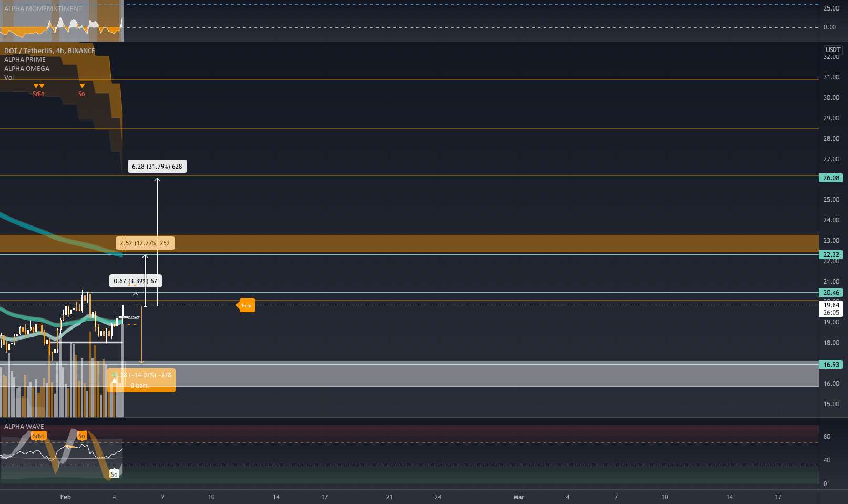The image size is (848, 504).
Task: Click the 22.32 price line label
Action: point(831,255)
